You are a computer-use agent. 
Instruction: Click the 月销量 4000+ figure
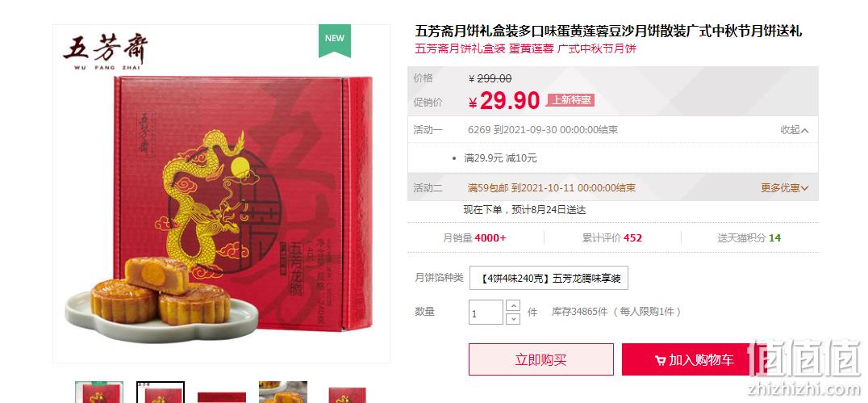click(x=474, y=237)
